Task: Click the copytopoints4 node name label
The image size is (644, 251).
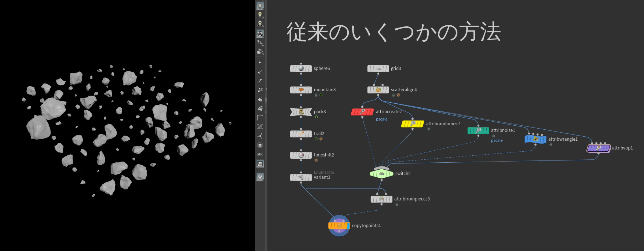Action: pos(366,226)
